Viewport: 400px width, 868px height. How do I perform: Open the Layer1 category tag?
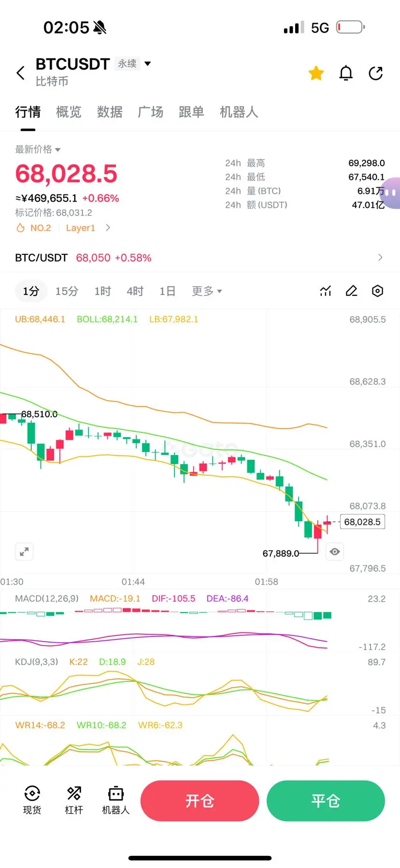click(81, 228)
